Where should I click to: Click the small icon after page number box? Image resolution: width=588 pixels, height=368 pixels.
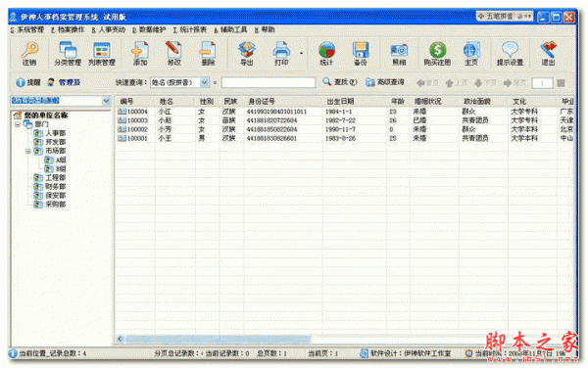[561, 83]
